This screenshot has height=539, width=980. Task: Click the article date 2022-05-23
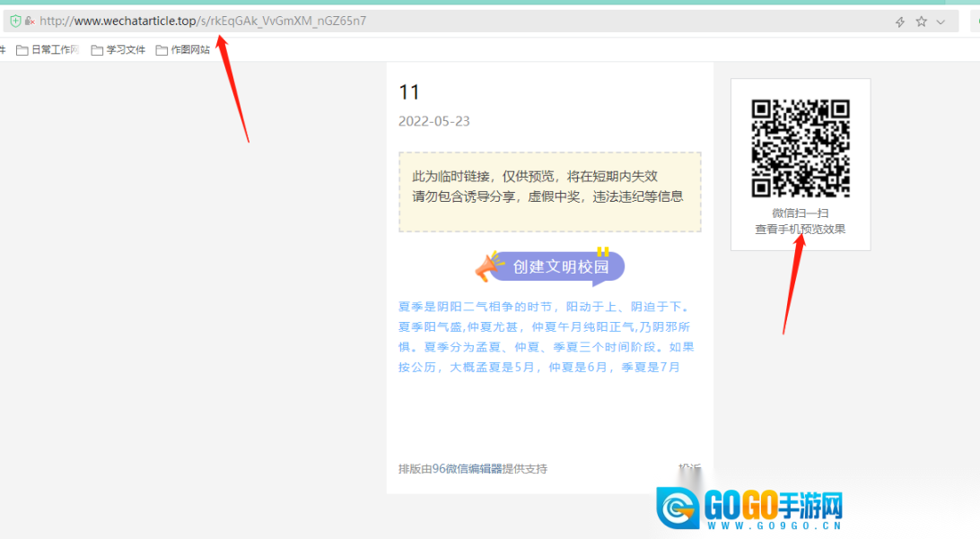click(433, 121)
